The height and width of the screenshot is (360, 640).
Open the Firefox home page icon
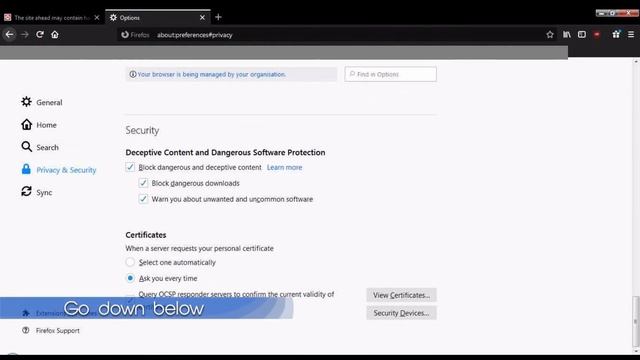pyautogui.click(x=55, y=35)
